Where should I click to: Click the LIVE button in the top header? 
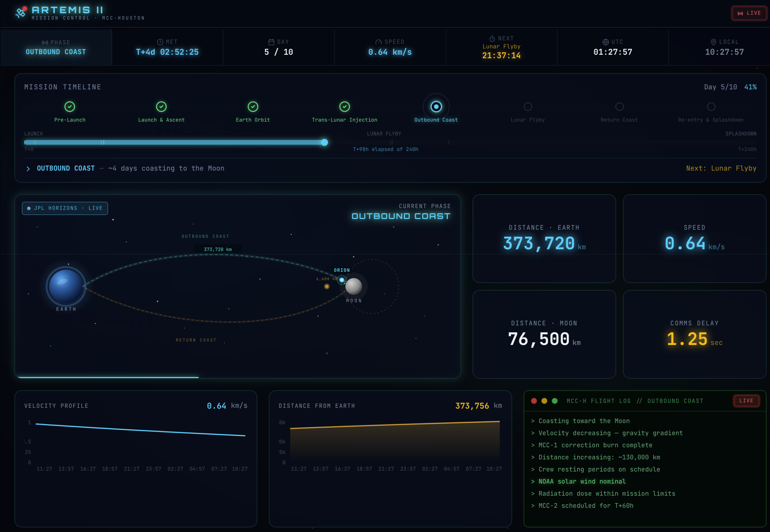749,13
